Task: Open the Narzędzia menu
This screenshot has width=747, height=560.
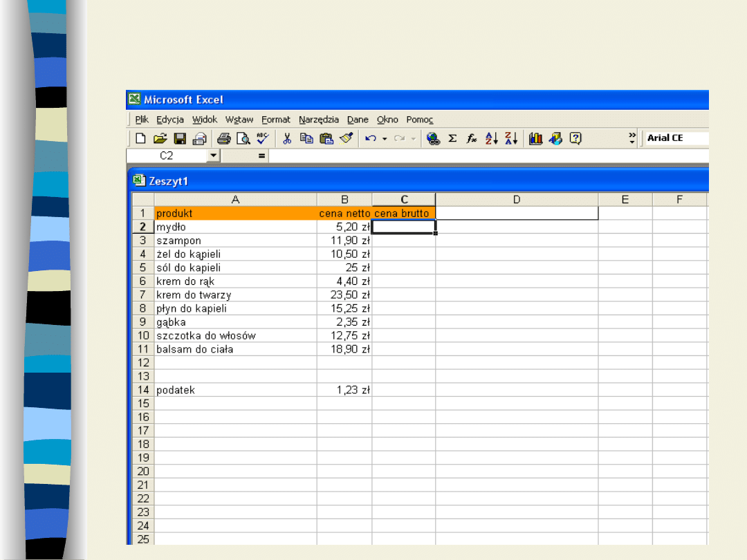Action: pyautogui.click(x=319, y=120)
